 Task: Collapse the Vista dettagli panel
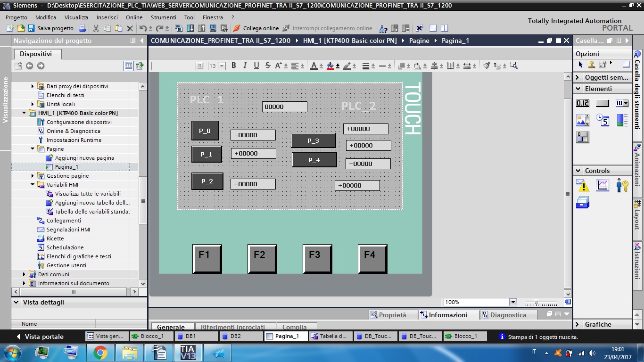tap(17, 302)
